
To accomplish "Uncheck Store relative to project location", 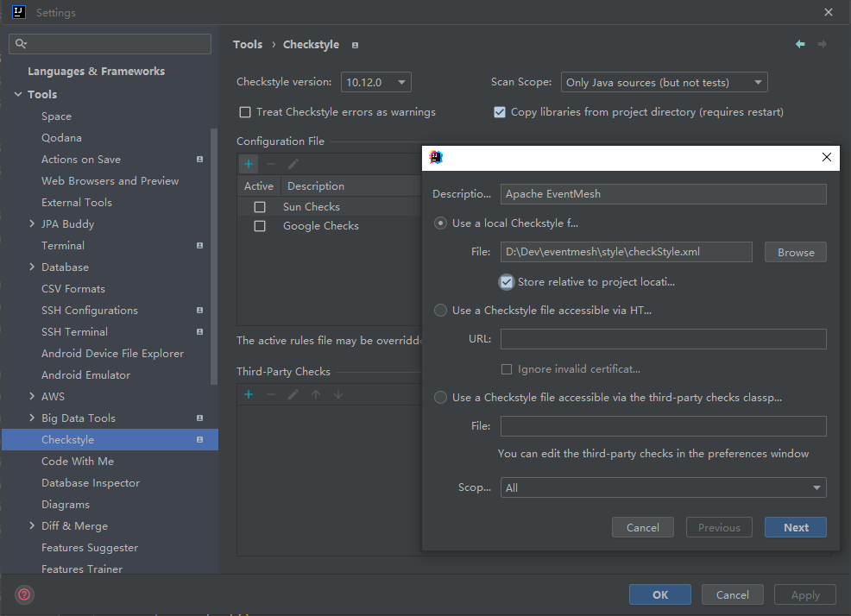I will [507, 282].
